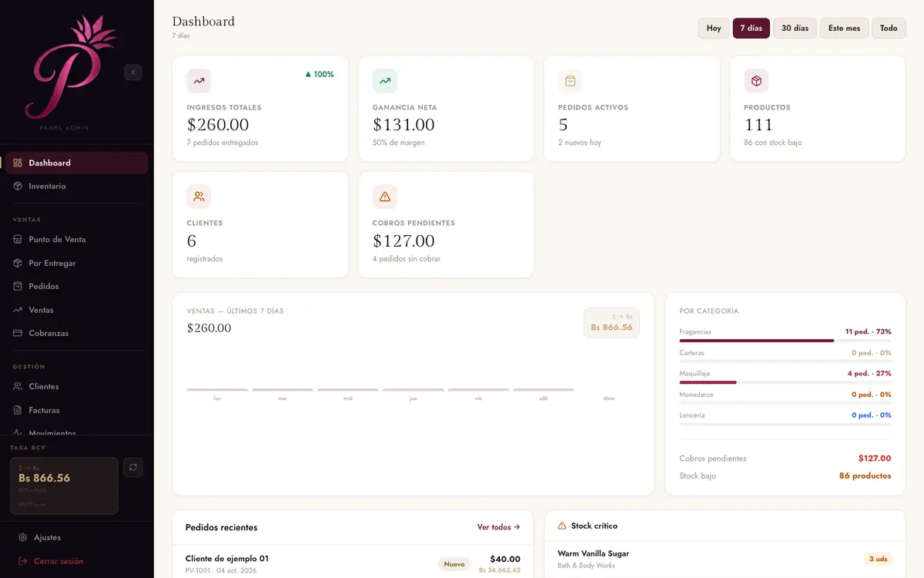This screenshot has width=924, height=578.
Task: Click the sáb bar in sales chart
Action: click(544, 390)
